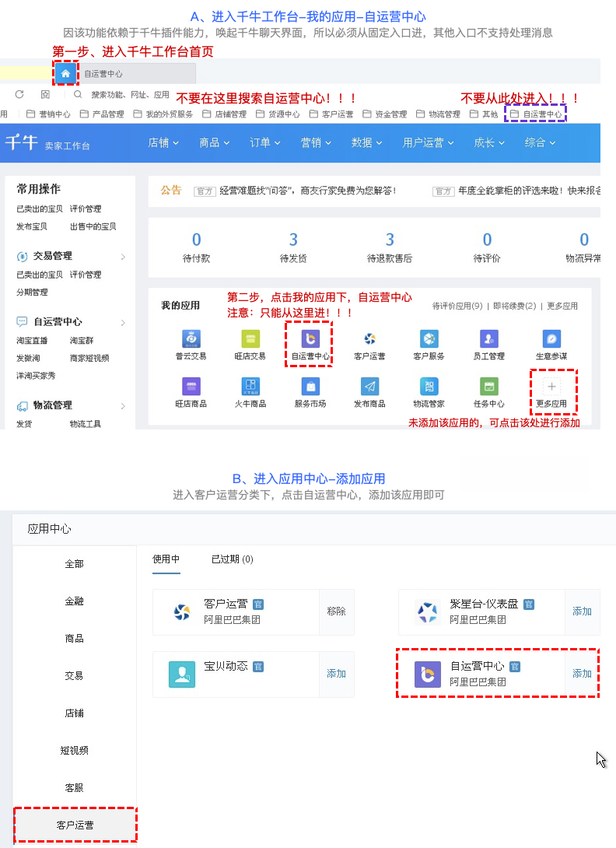Click 移除 for 客户运营 app

[336, 611]
